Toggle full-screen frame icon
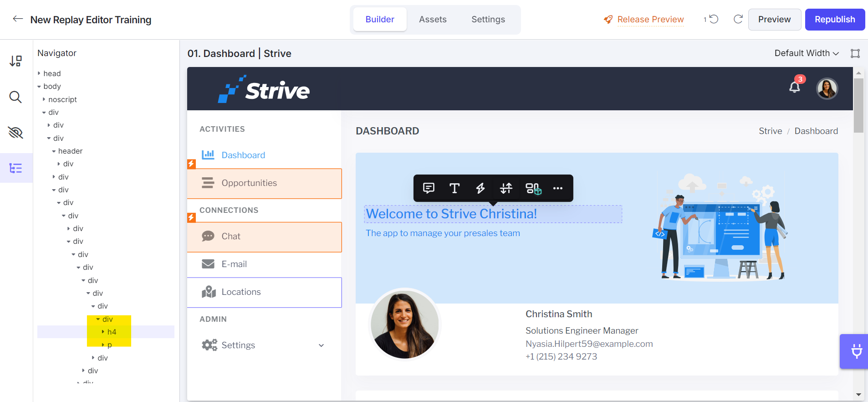Screen dimensions: 868x402 click(x=855, y=53)
